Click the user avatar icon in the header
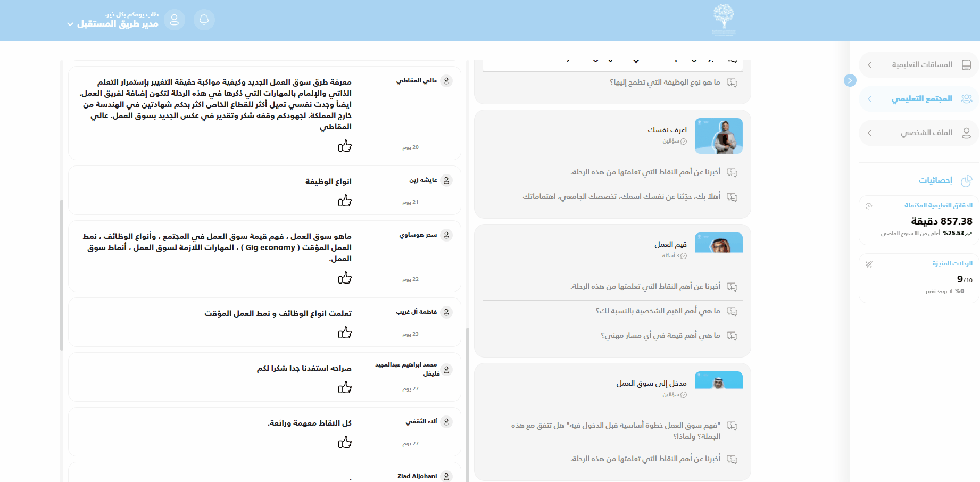Viewport: 980px width, 482px height. coord(174,20)
